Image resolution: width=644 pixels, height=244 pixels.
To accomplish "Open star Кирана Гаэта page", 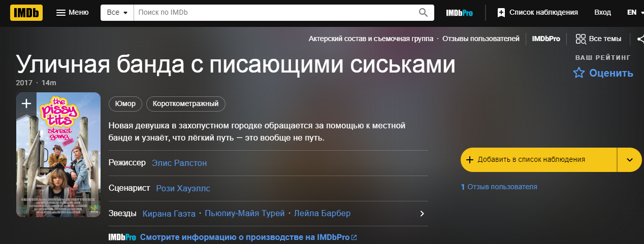I will pyautogui.click(x=169, y=214).
